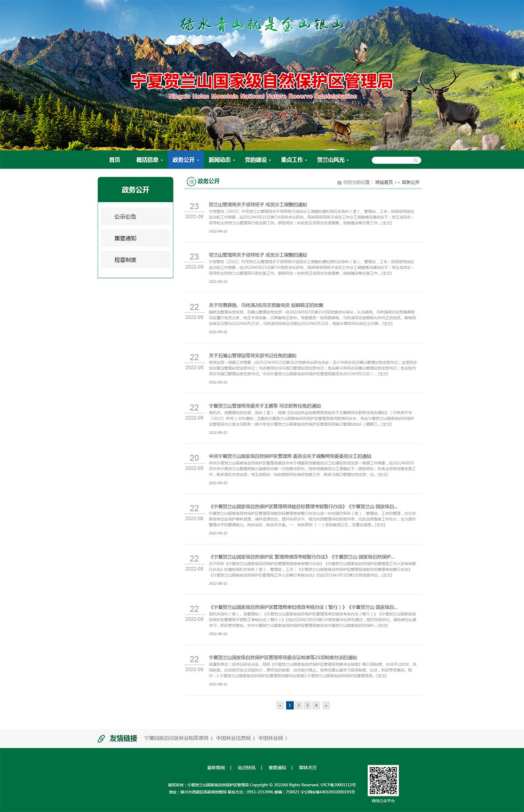Go to 首页 in navigation bar

coord(115,160)
